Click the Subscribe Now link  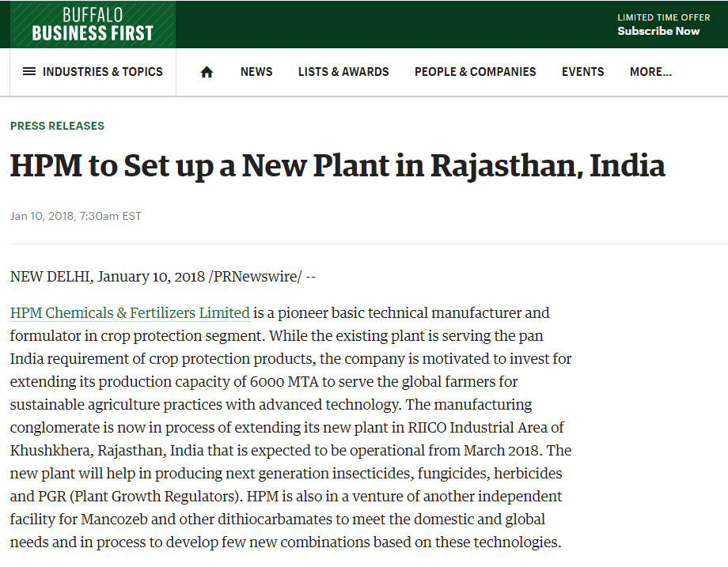(658, 31)
